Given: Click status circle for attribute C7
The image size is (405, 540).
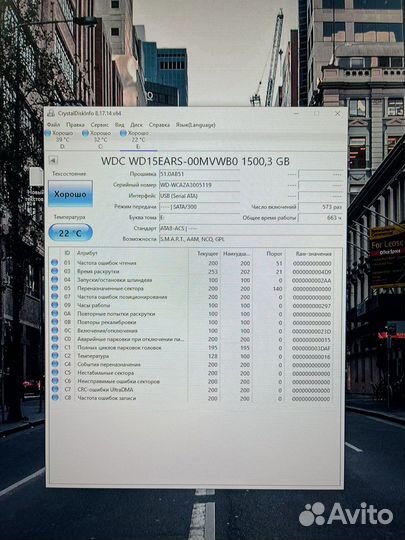Looking at the screenshot, I should [54, 389].
